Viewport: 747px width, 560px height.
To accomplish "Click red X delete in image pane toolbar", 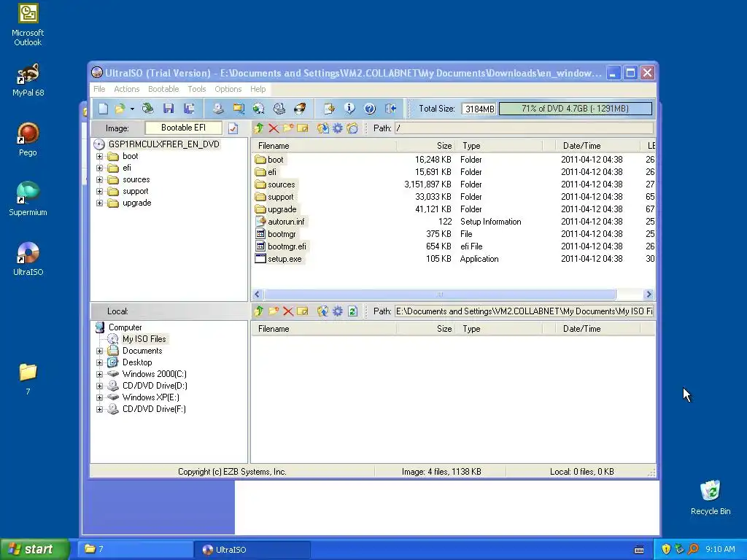I will (x=274, y=128).
